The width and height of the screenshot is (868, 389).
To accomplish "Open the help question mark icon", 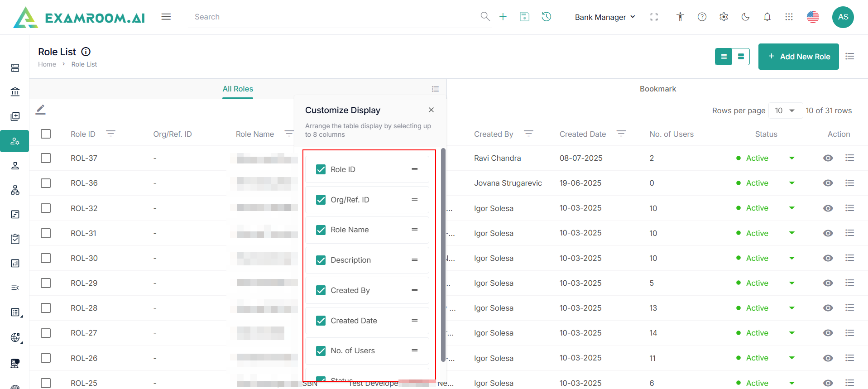I will 702,17.
